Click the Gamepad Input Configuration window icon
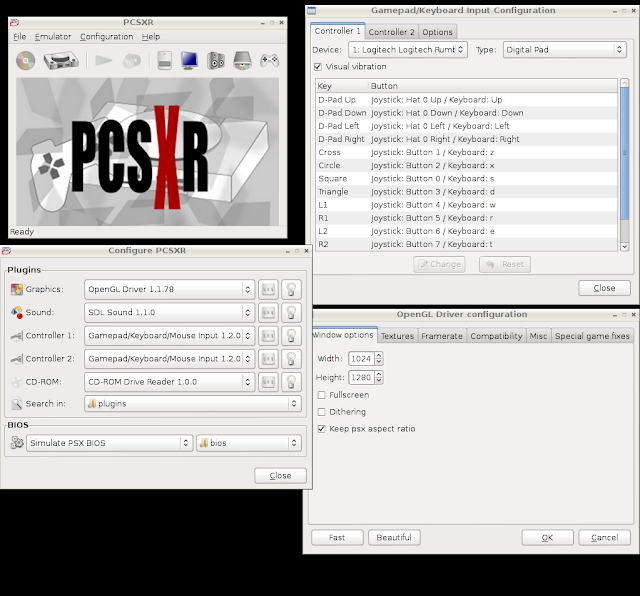 tap(311, 11)
